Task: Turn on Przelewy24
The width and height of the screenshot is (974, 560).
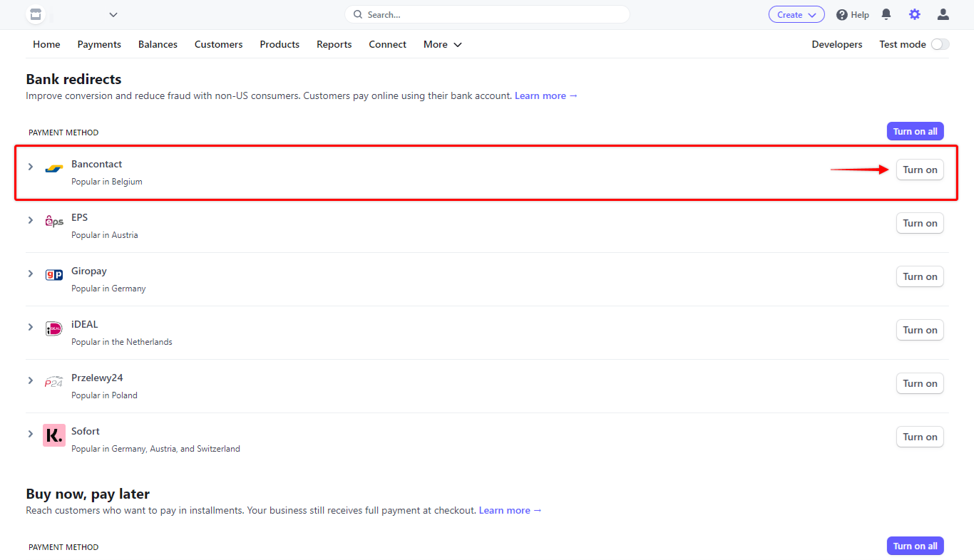Action: click(x=920, y=383)
